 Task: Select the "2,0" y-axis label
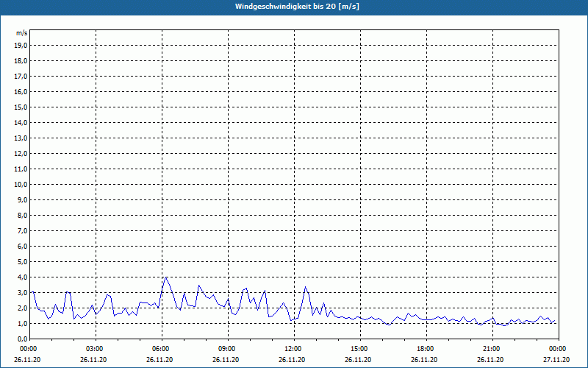22,308
